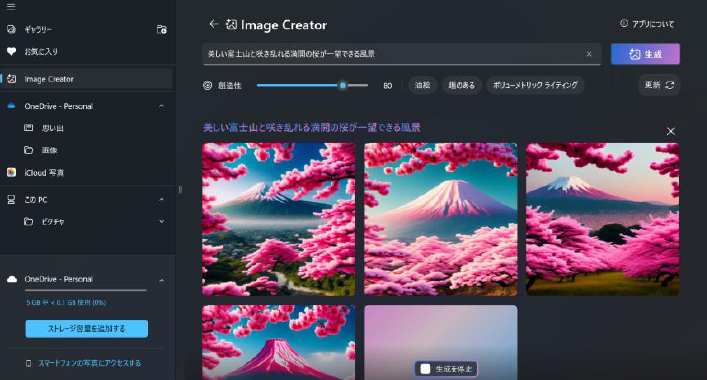
Task: Click the Image Creator sidebar icon
Action: tap(12, 79)
